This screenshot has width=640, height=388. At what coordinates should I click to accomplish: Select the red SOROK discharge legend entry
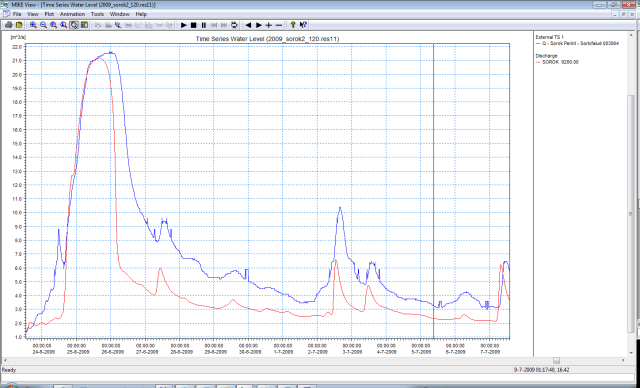click(557, 62)
